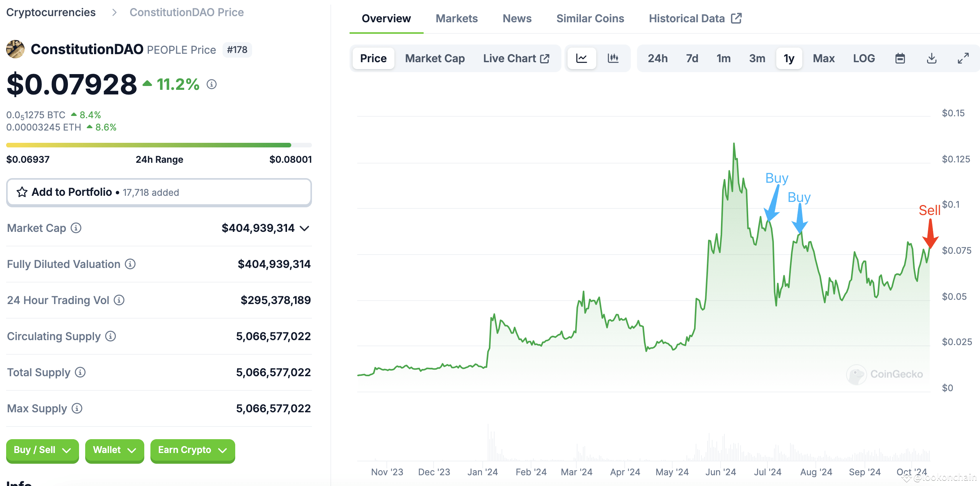Expand the Market Cap value dropdown

tap(304, 228)
